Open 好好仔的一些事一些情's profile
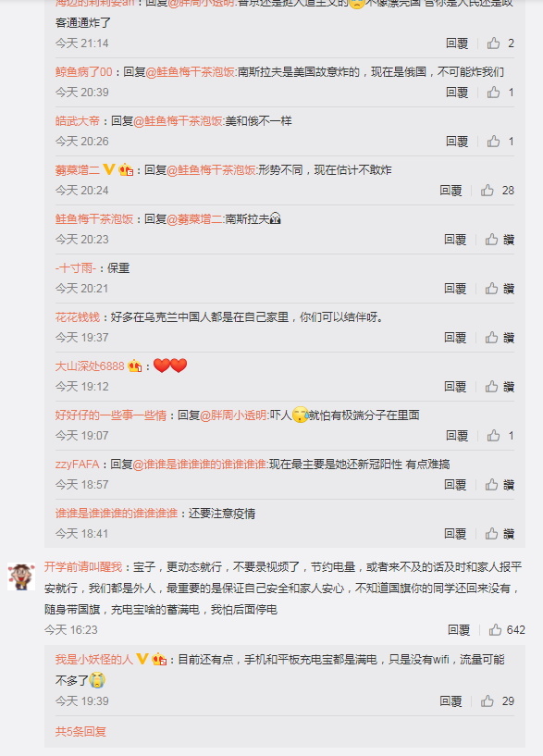 click(x=111, y=415)
